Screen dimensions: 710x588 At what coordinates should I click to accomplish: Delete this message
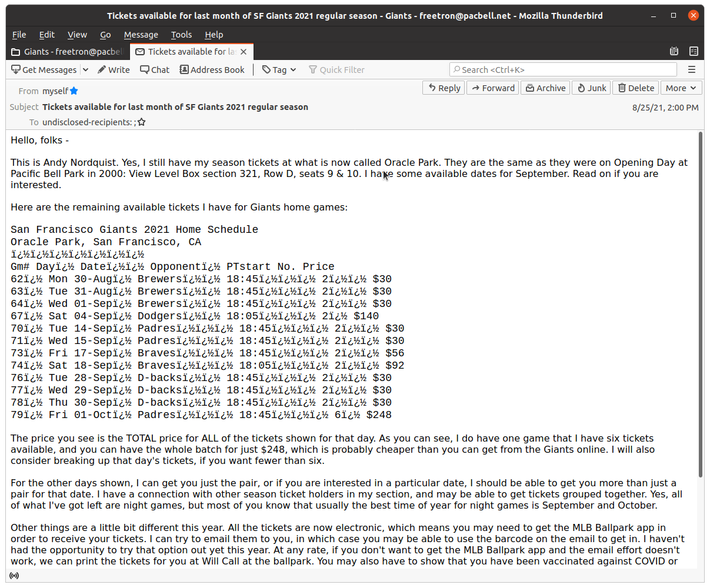636,88
